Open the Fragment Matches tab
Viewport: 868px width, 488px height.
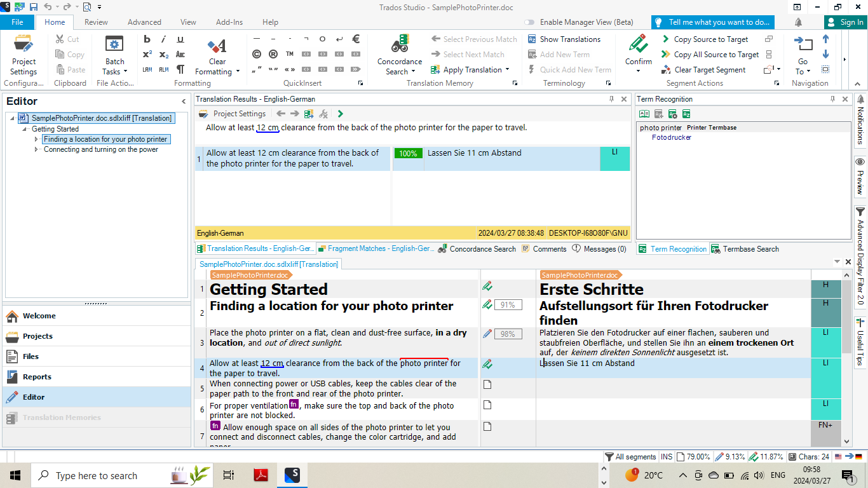[376, 249]
